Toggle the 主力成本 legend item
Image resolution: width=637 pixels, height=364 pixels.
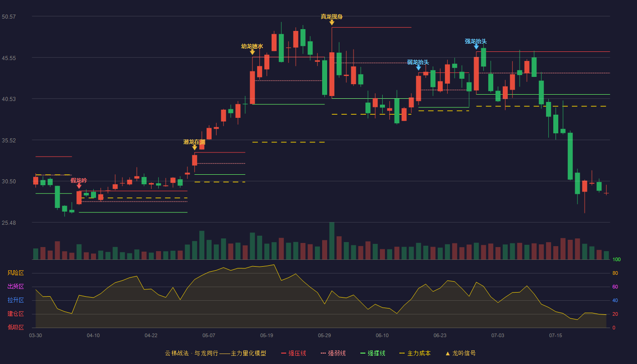click(x=415, y=353)
